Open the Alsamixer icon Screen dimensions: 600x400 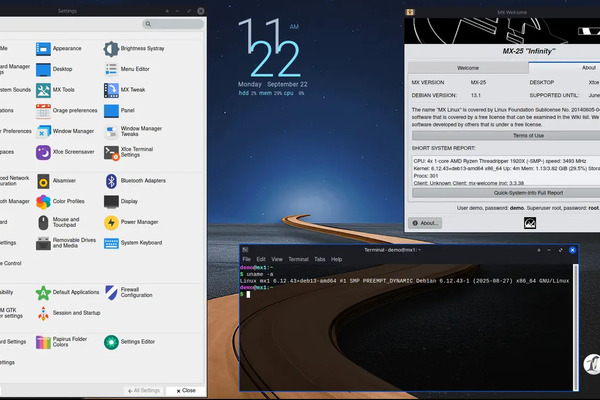(43, 181)
